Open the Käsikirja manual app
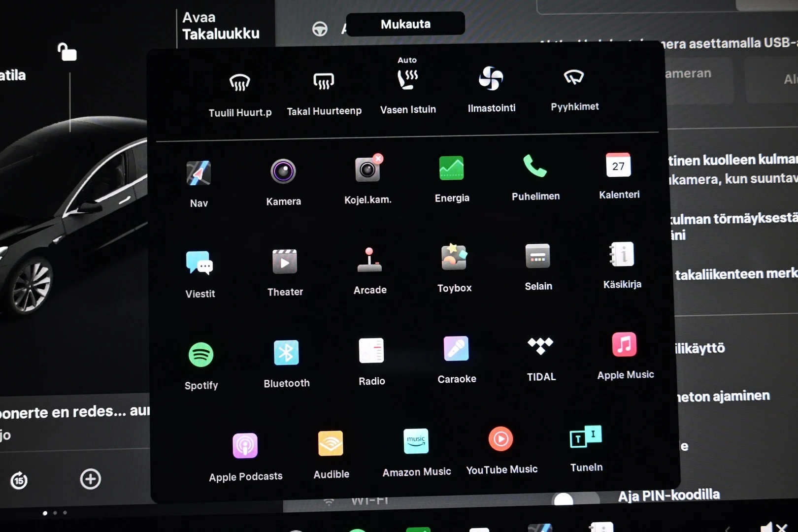This screenshot has width=798, height=532. pyautogui.click(x=622, y=254)
